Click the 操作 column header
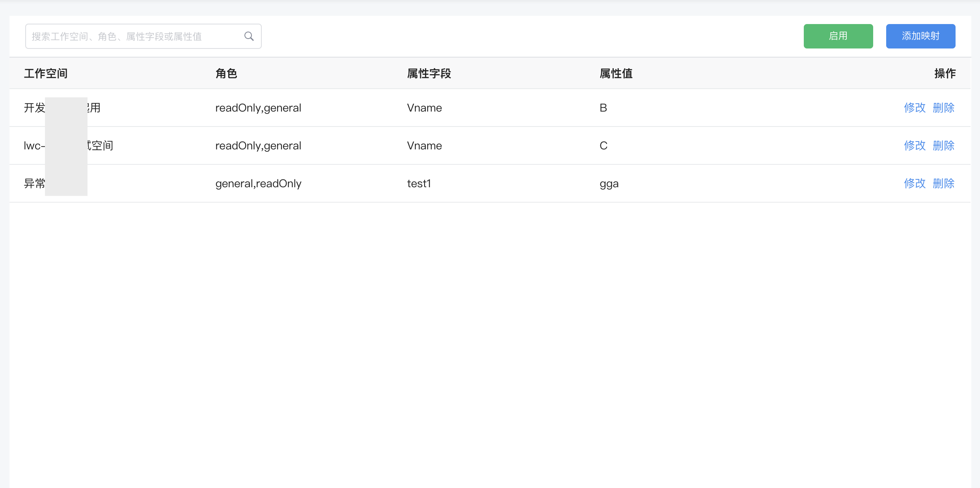The image size is (980, 488). click(x=945, y=73)
